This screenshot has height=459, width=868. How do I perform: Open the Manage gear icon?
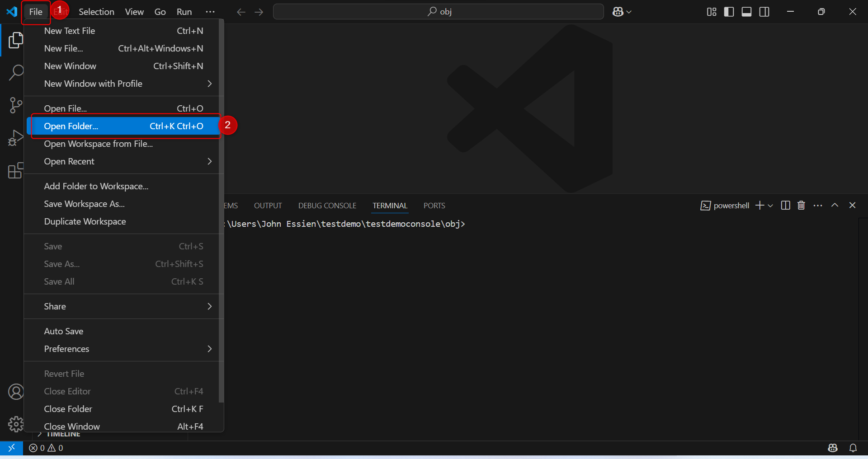coord(16,424)
